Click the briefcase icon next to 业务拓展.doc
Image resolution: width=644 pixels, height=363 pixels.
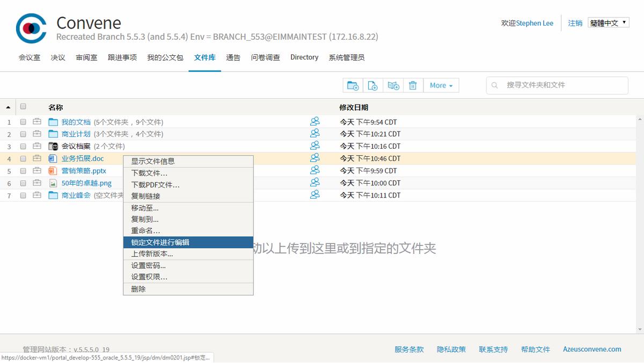(36, 158)
